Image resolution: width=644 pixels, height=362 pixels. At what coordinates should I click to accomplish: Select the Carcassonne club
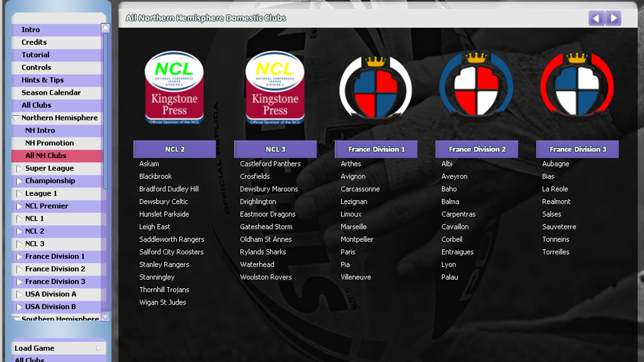360,189
